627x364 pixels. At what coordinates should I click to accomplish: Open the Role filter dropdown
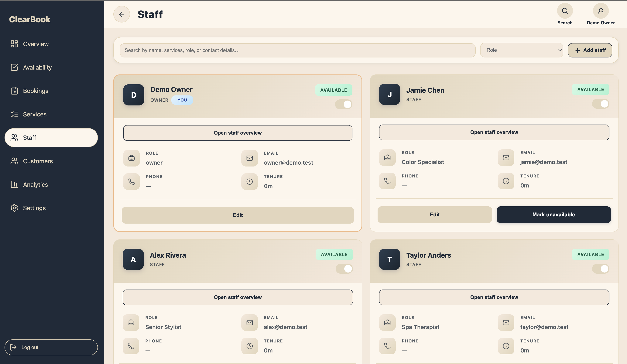[x=522, y=50]
